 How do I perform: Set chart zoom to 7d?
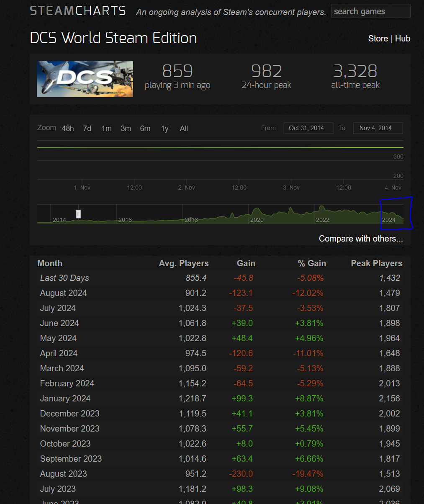click(87, 129)
